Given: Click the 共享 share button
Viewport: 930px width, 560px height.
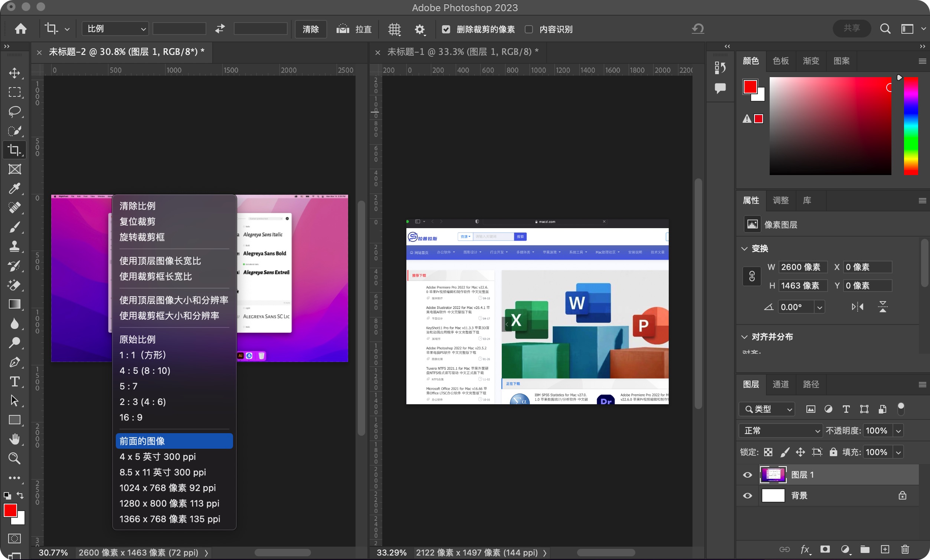Looking at the screenshot, I should (852, 28).
